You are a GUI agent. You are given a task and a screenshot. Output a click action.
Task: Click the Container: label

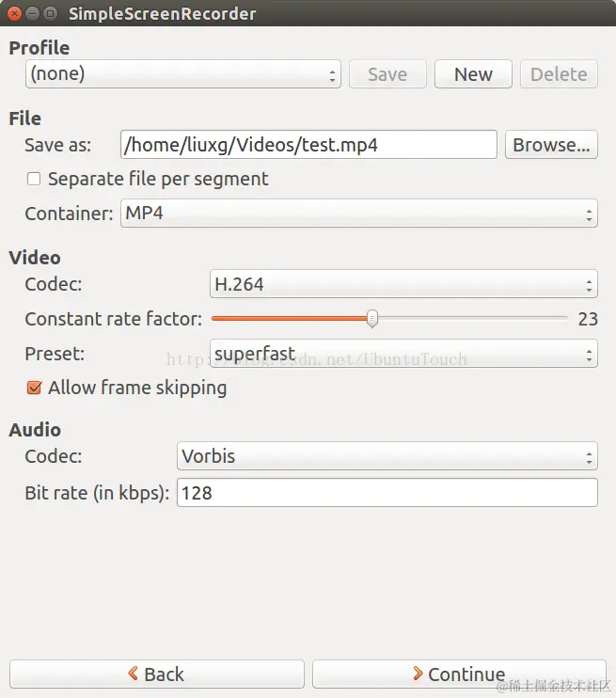tap(69, 214)
